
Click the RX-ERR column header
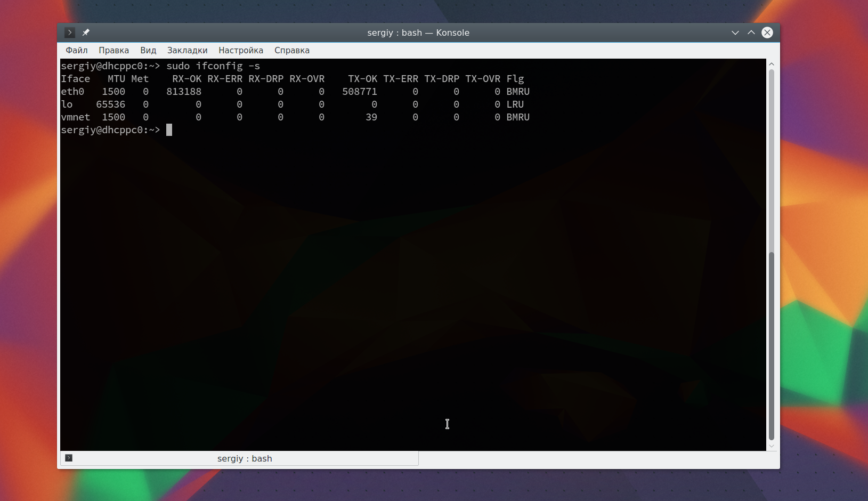(x=225, y=79)
